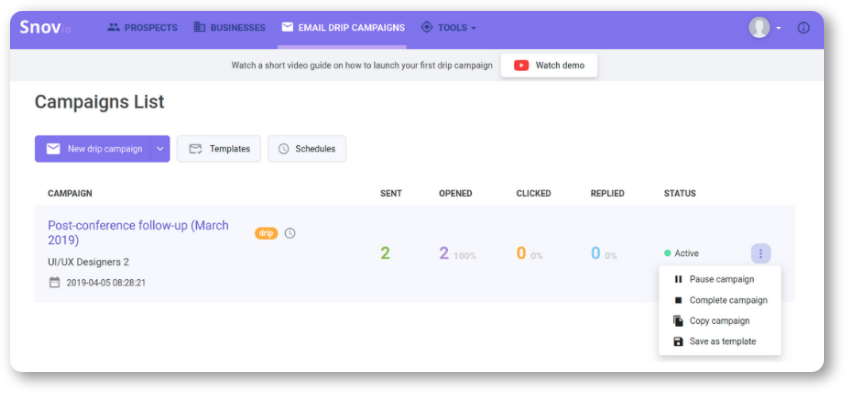Viewport: 846px width, 393px height.
Task: Click the orange drip badge
Action: pyautogui.click(x=267, y=233)
